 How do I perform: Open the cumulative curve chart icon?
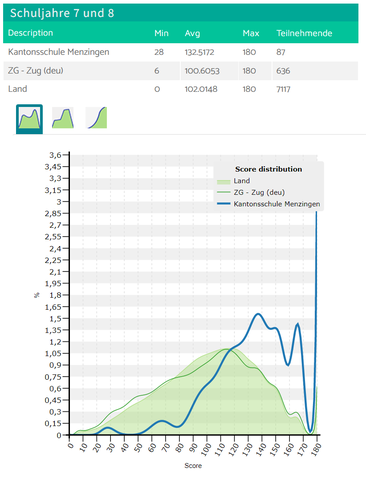[97, 118]
